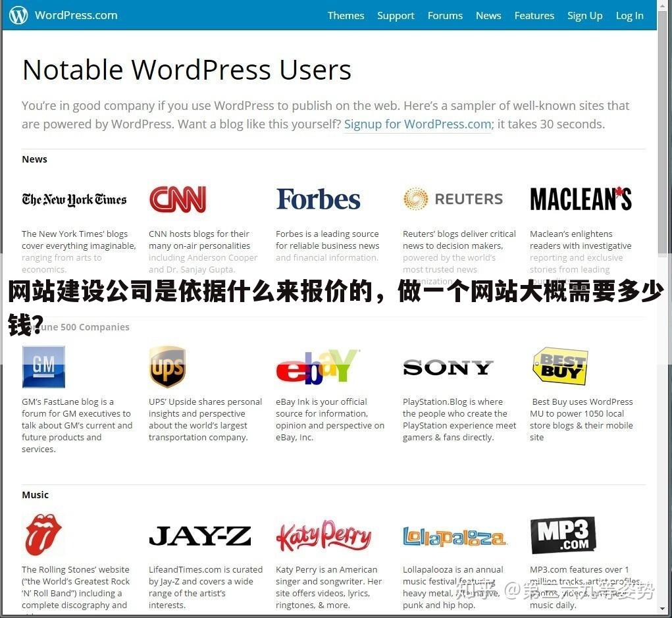Click Sign Up in the header
672x618 pixels.
click(x=584, y=16)
